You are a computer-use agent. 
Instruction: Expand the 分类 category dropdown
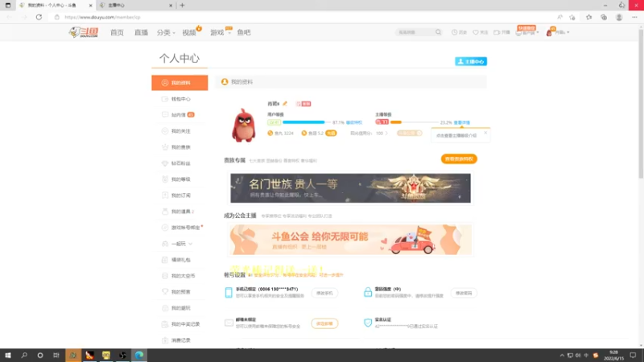(x=166, y=32)
